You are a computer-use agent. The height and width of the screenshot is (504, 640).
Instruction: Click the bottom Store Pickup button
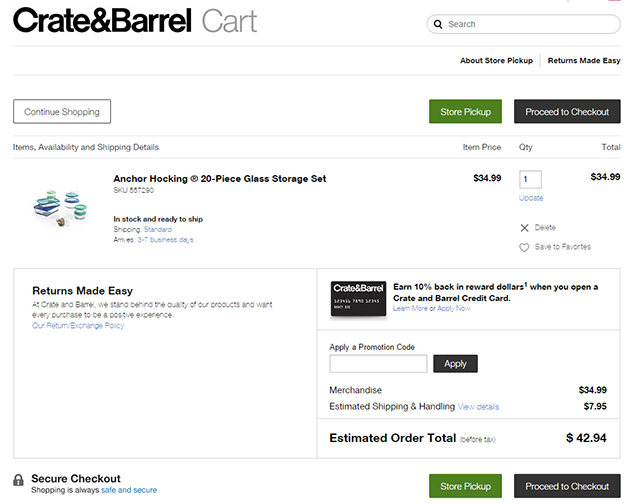coord(465,486)
